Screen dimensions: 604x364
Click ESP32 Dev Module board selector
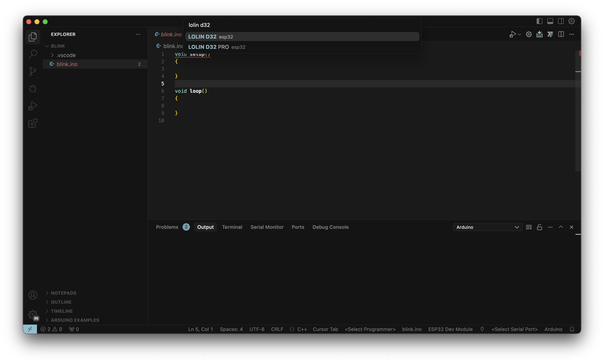point(450,329)
